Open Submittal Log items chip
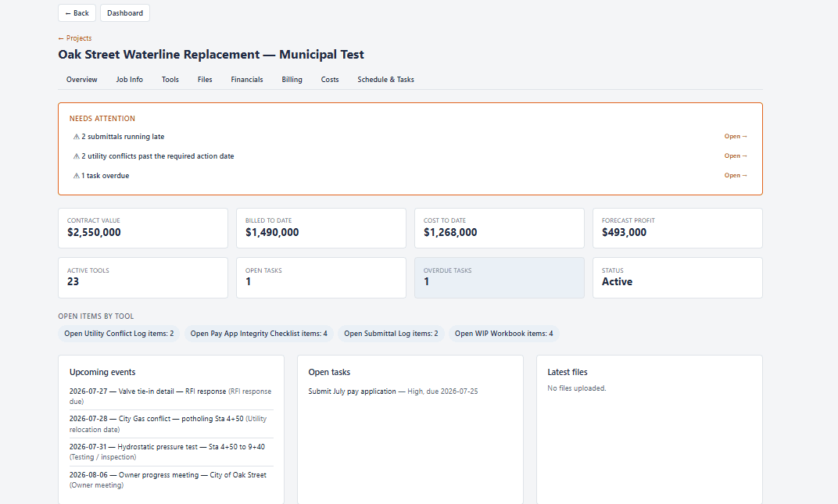This screenshot has width=838, height=504. pyautogui.click(x=391, y=334)
